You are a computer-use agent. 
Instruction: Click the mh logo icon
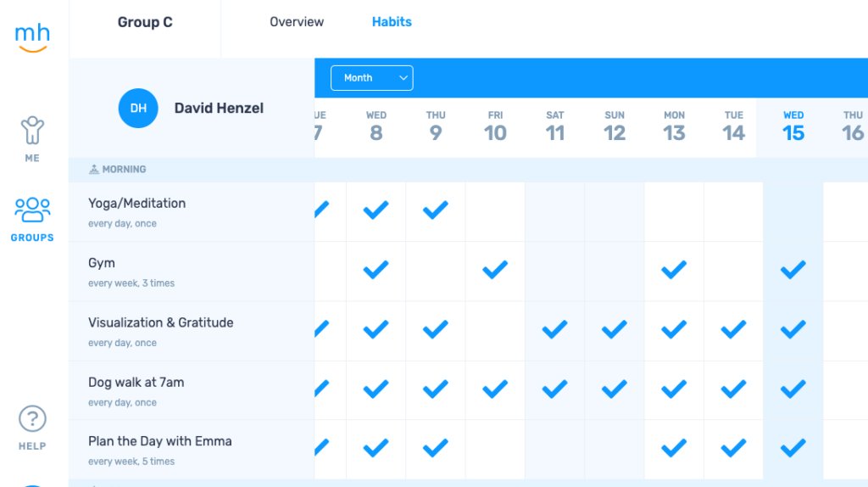coord(32,37)
